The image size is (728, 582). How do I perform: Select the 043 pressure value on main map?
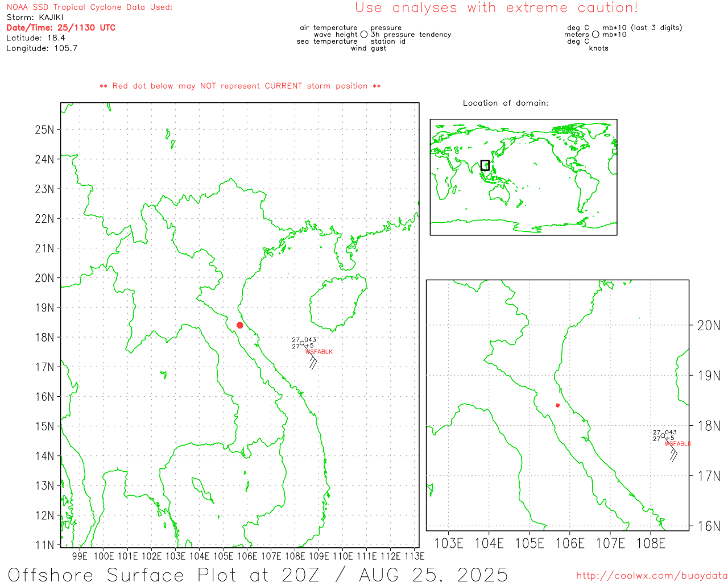[310, 340]
